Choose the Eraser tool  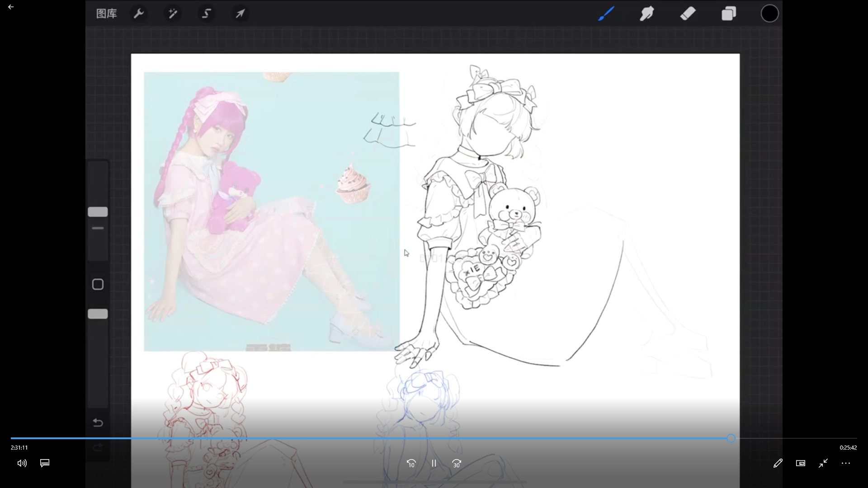click(x=688, y=14)
